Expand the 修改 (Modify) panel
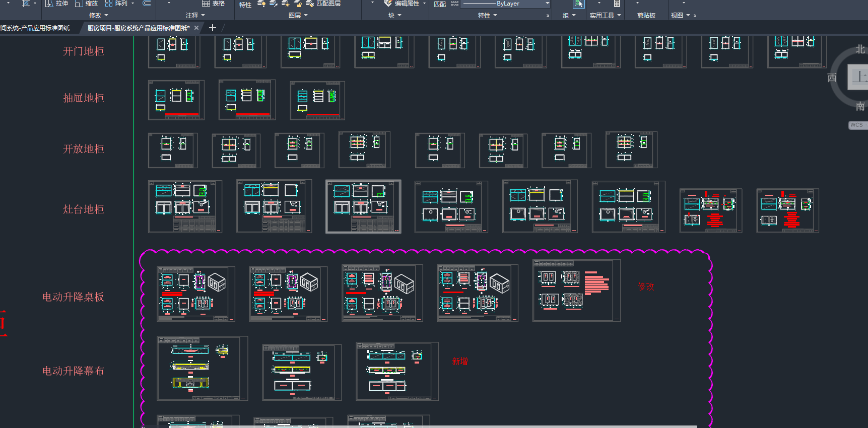This screenshot has width=868, height=428. tap(98, 16)
